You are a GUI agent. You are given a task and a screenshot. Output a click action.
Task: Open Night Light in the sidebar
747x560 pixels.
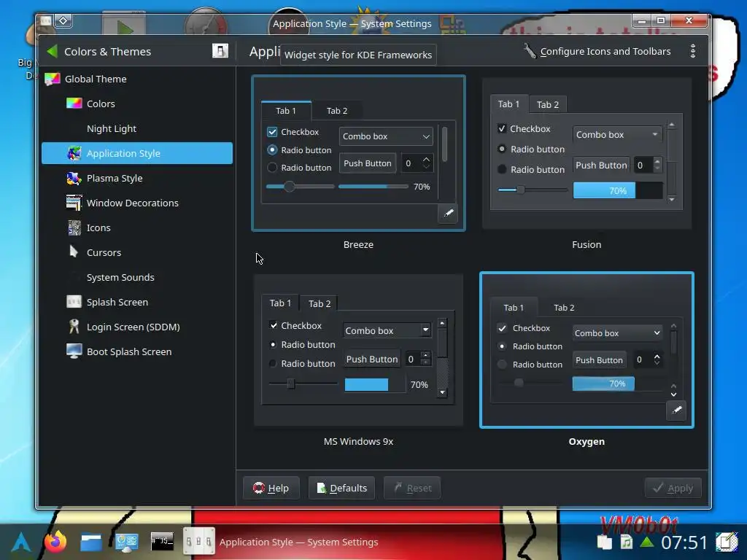[x=136, y=128]
